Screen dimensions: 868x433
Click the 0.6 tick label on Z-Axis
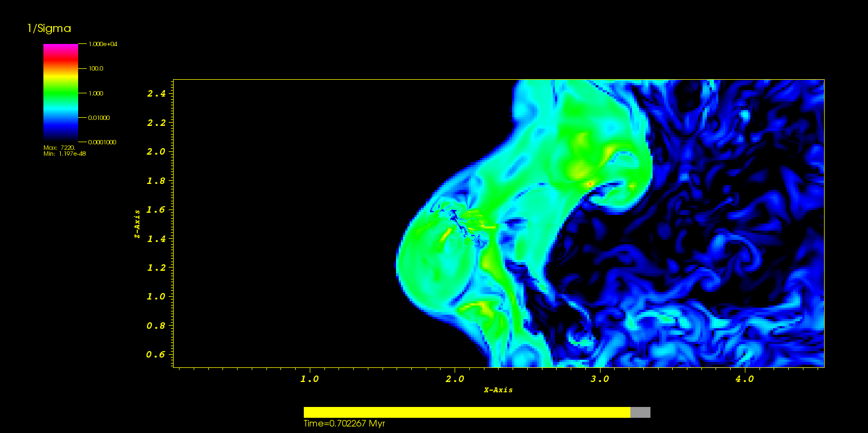(x=156, y=355)
